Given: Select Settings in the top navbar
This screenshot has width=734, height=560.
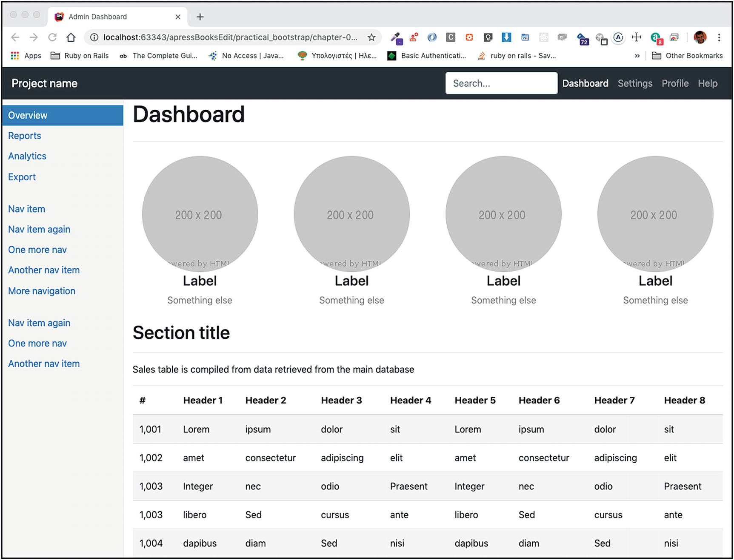Looking at the screenshot, I should [x=634, y=83].
